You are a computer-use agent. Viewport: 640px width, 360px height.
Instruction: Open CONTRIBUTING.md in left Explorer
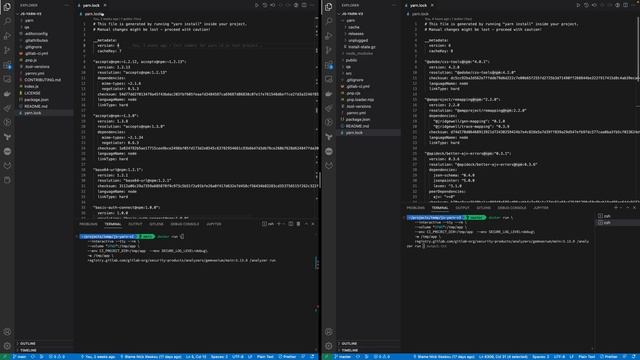coord(42,80)
